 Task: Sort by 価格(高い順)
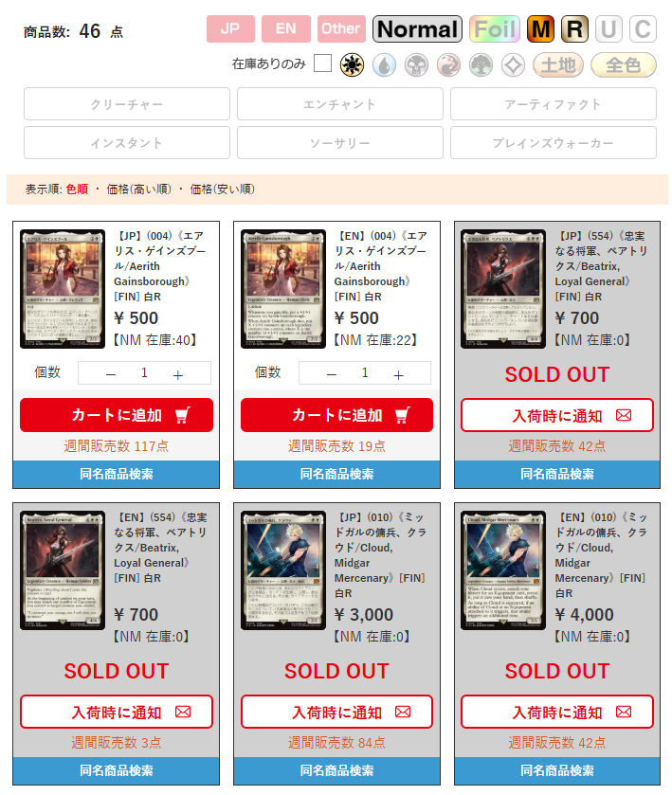(139, 190)
